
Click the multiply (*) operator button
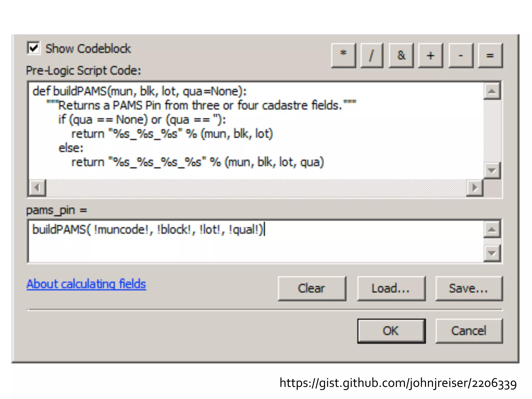tap(343, 55)
